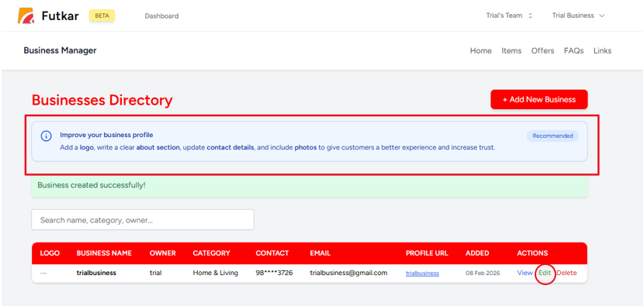Click the Recommended badge
Image resolution: width=644 pixels, height=306 pixels.
click(x=552, y=136)
